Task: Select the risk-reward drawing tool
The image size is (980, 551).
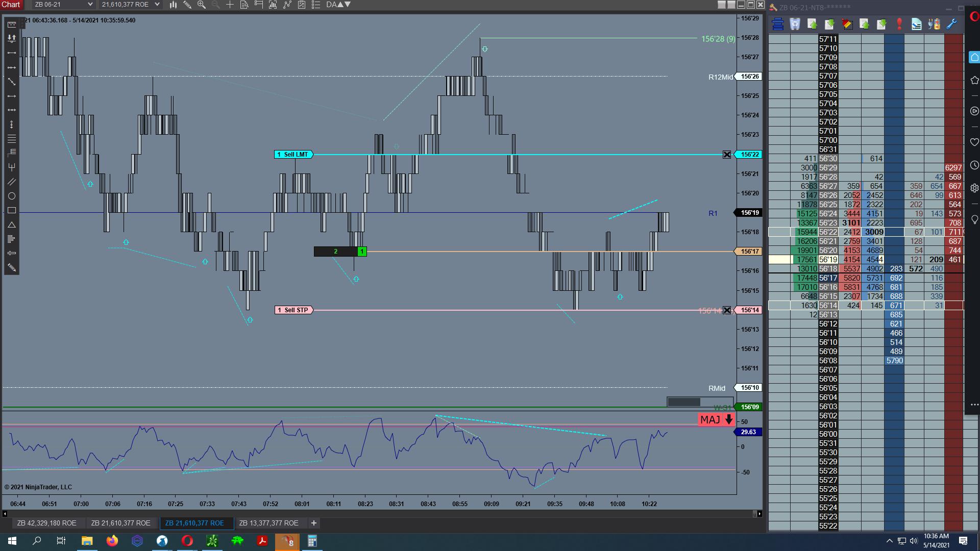Action: click(x=11, y=38)
